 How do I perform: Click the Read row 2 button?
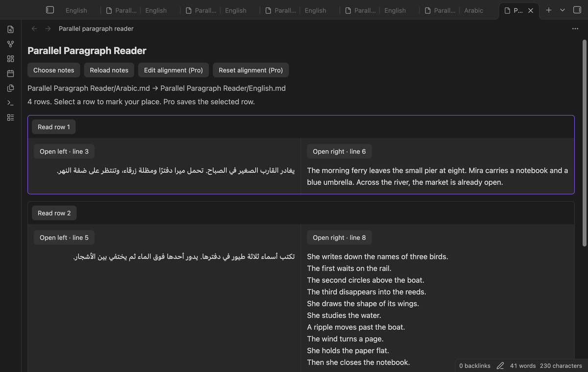[x=54, y=213]
